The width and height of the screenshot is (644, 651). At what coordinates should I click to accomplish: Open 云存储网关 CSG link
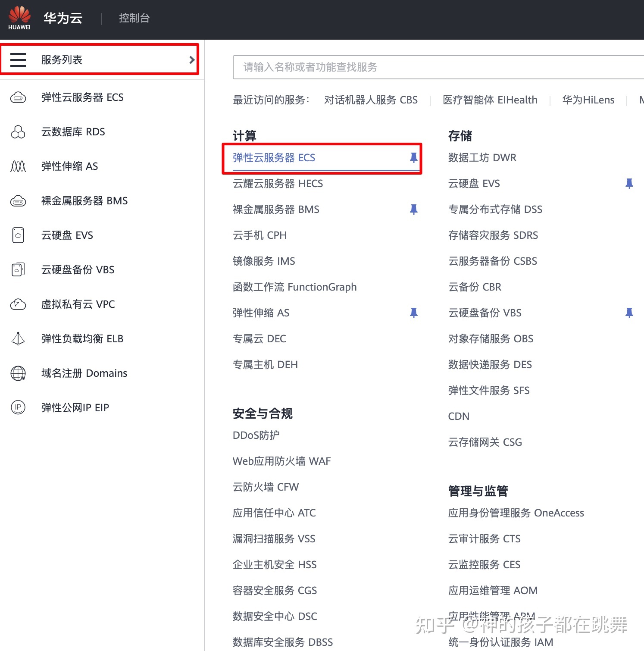click(x=485, y=442)
